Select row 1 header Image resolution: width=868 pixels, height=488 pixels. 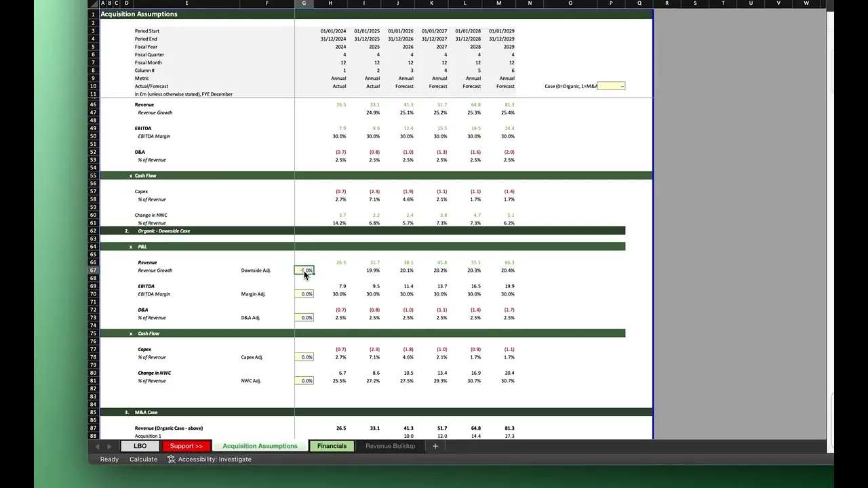[93, 14]
